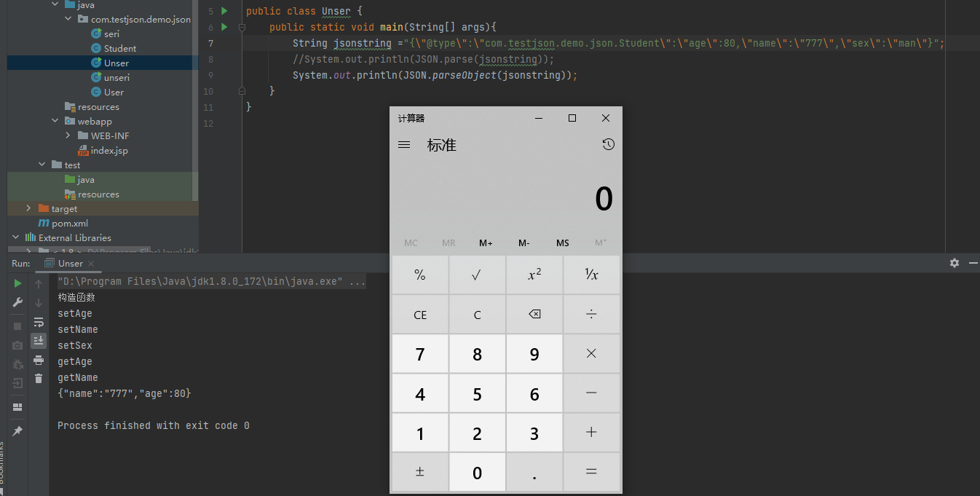Expand the target folder
This screenshot has width=980, height=496.
28,208
